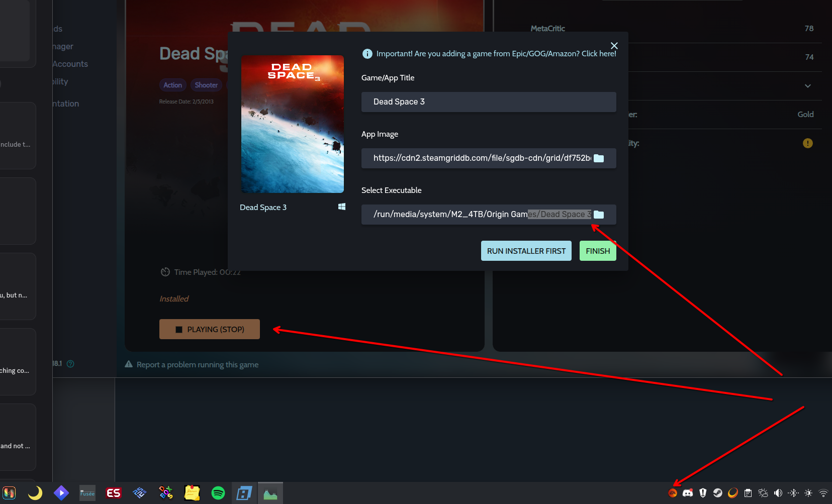832x504 pixels.
Task: Open the clipboard tray applet
Action: click(x=748, y=493)
